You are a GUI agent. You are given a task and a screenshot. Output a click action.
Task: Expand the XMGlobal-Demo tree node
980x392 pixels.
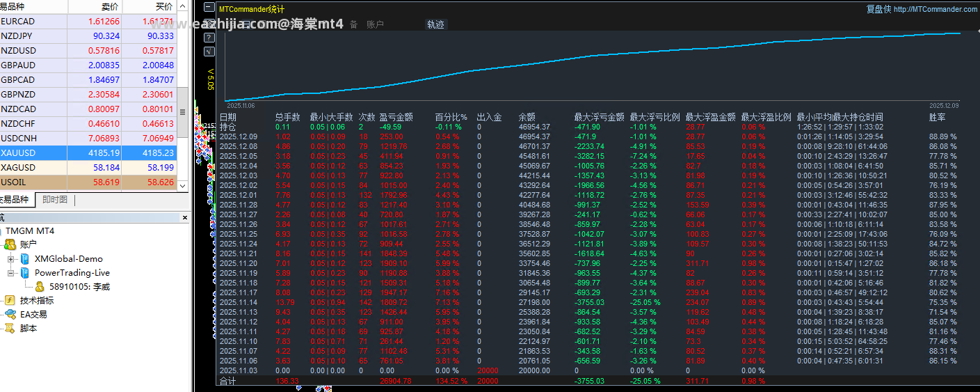point(10,259)
